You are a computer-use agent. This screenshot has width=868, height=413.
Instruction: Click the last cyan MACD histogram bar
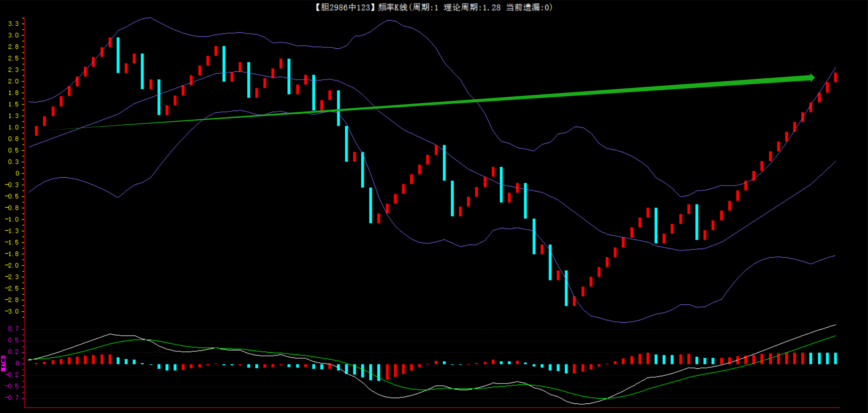coord(835,358)
